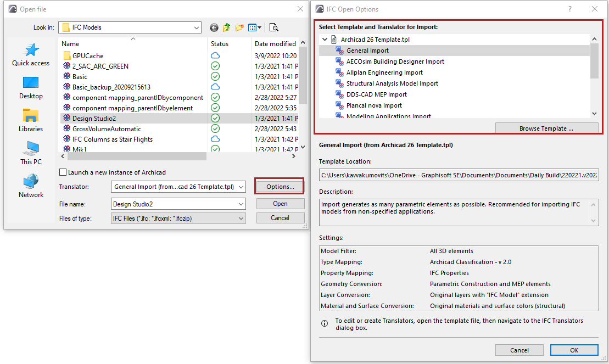The width and height of the screenshot is (609, 364).
Task: Click Material and Surface Conversion settings row
Action: point(459,306)
